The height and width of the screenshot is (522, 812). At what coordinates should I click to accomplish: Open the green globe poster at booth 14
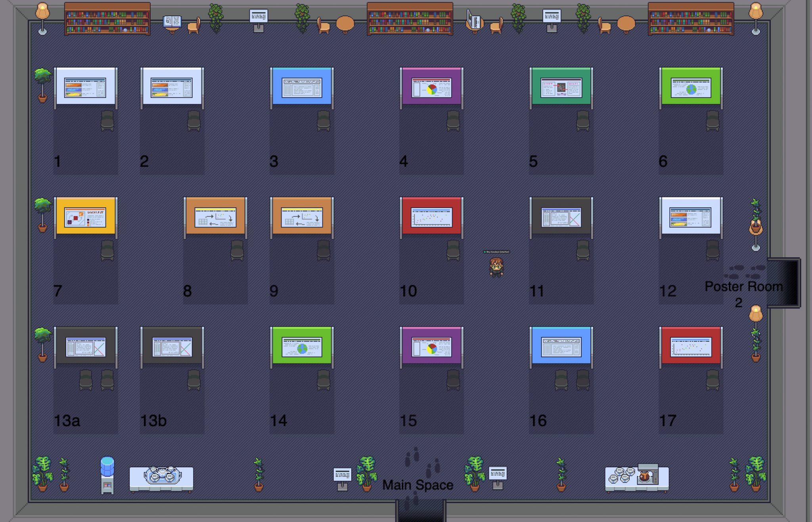[302, 346]
